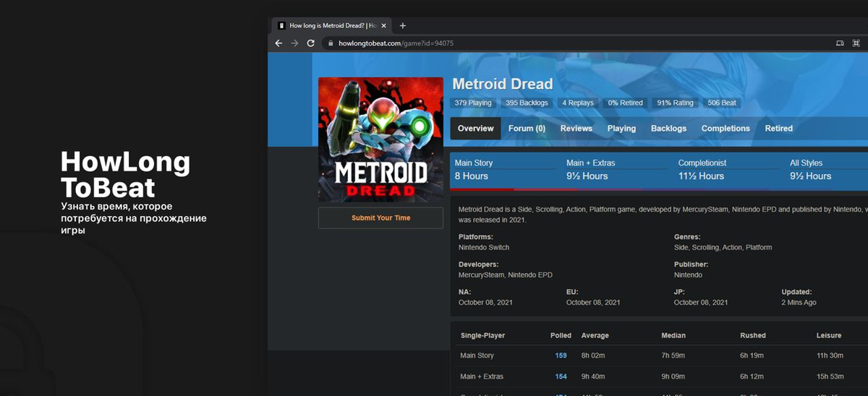Image resolution: width=868 pixels, height=396 pixels.
Task: Click the JP release date October 08, 2021
Action: pyautogui.click(x=701, y=302)
